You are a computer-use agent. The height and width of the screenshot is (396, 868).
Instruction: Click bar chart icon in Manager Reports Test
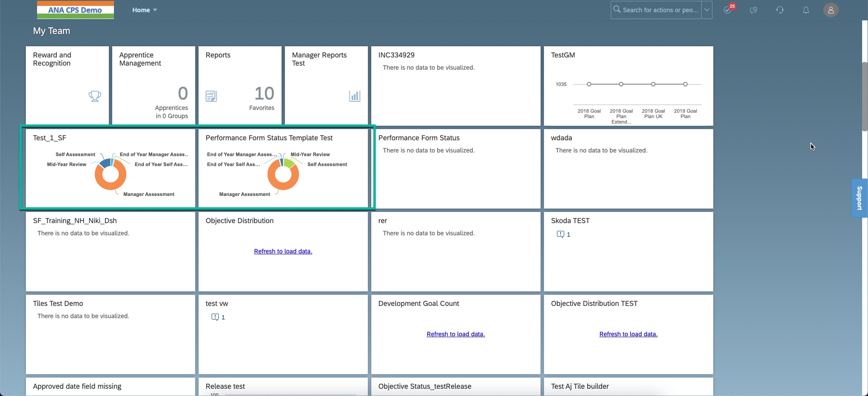click(354, 96)
